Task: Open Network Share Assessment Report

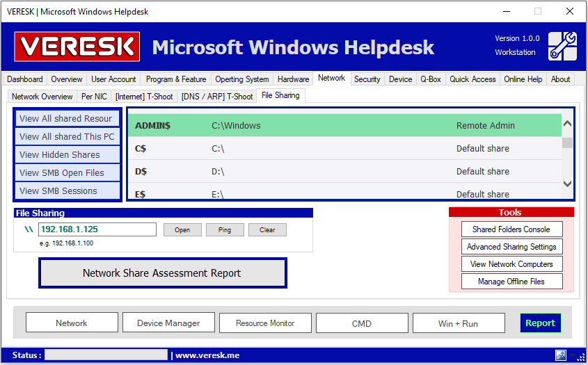Action: tap(162, 273)
